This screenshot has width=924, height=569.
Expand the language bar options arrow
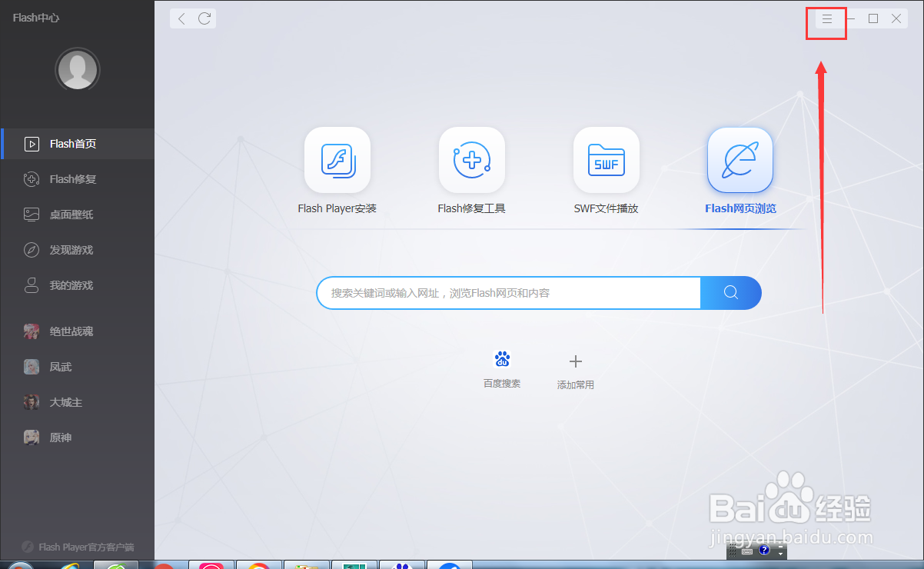point(781,553)
